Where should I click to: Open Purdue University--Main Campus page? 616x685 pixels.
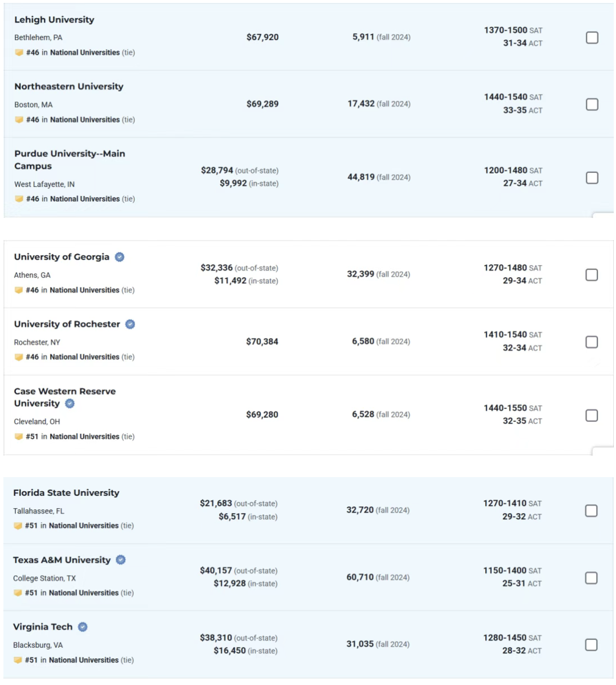70,160
